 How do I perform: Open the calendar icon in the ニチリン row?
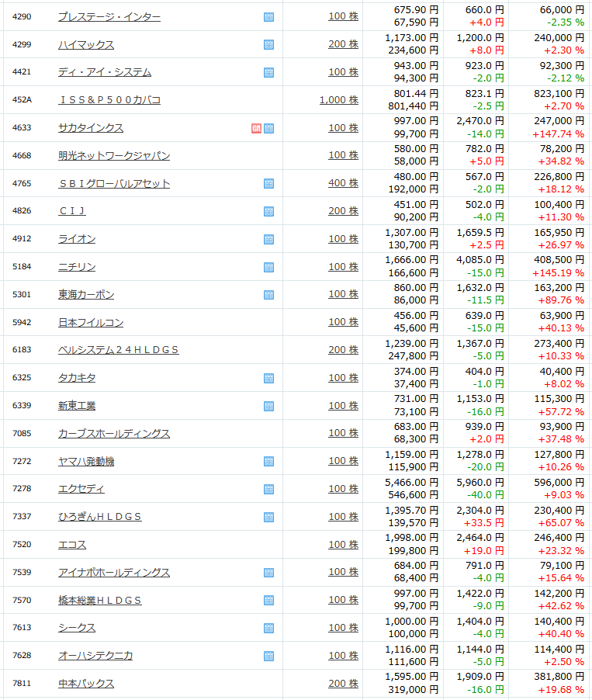(268, 268)
